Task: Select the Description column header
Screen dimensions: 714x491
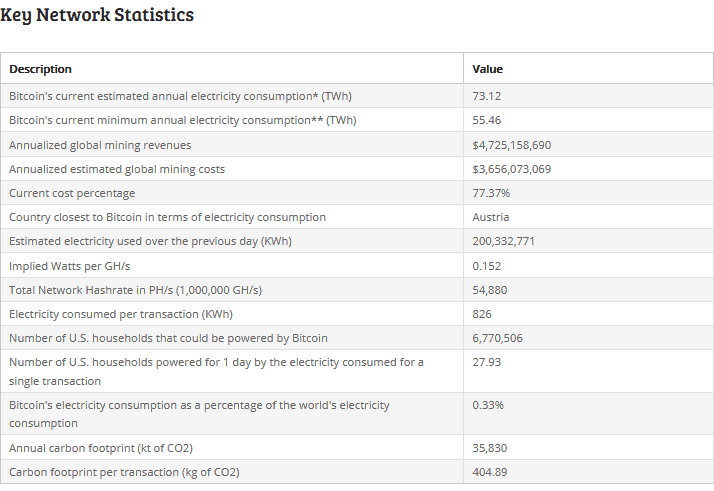Action: pyautogui.click(x=41, y=69)
